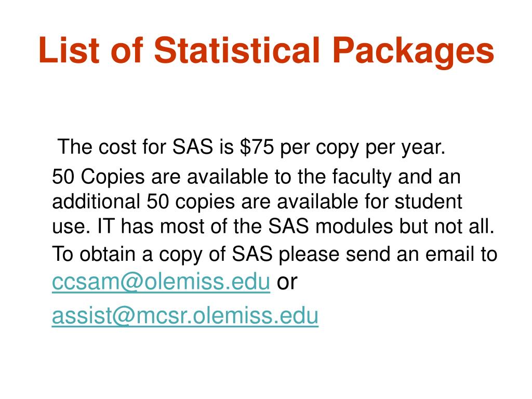This screenshot has height=399, width=532.
Task: Click the word 'Packages' in the title
Action: 413,51
